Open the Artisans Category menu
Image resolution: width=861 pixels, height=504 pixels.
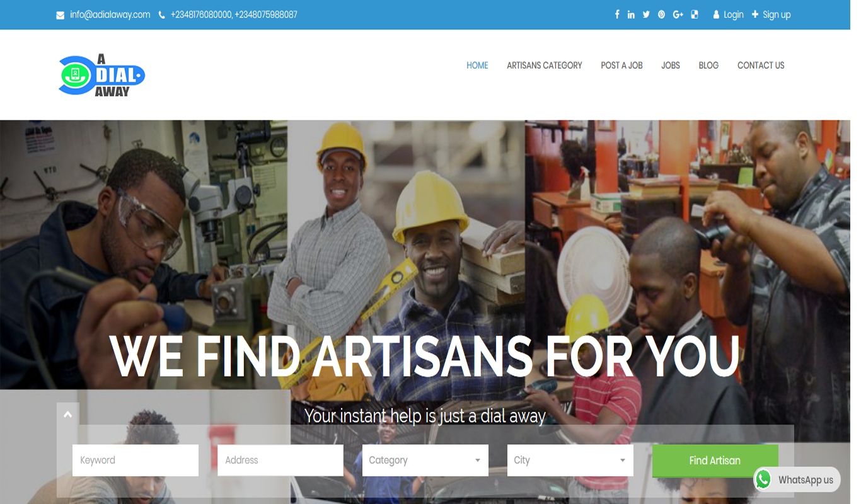[545, 66]
